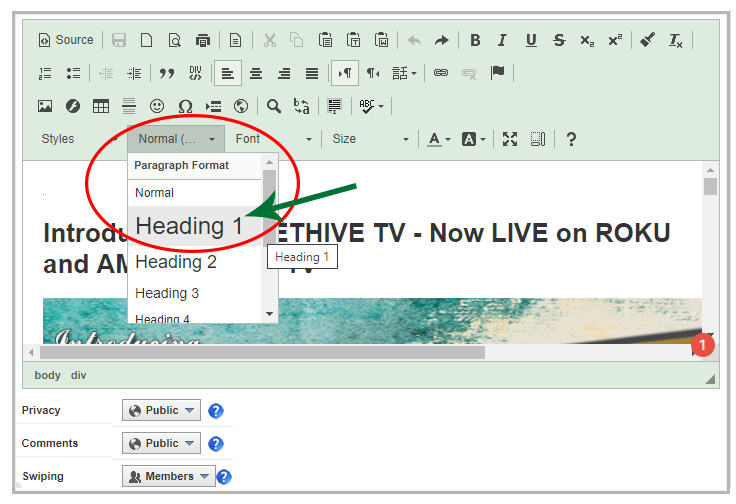The image size is (736, 504).
Task: Click the Maximize editor icon
Action: (x=510, y=139)
